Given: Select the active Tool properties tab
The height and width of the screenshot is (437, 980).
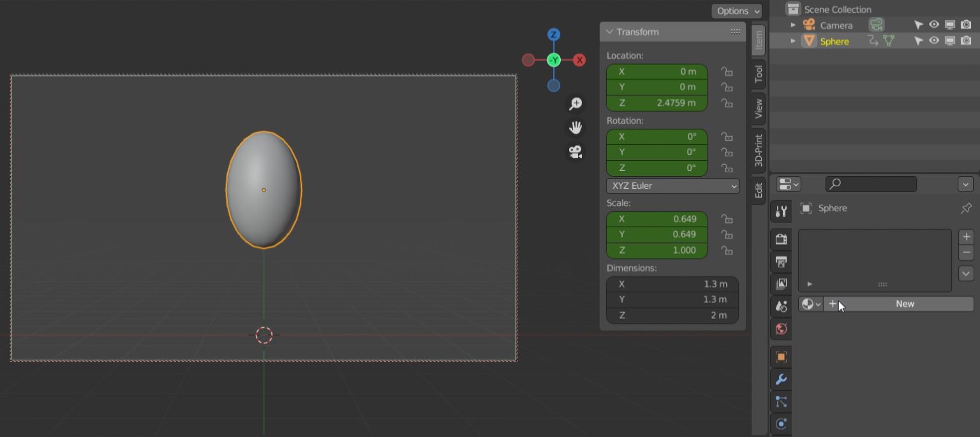Looking at the screenshot, I should [x=781, y=211].
